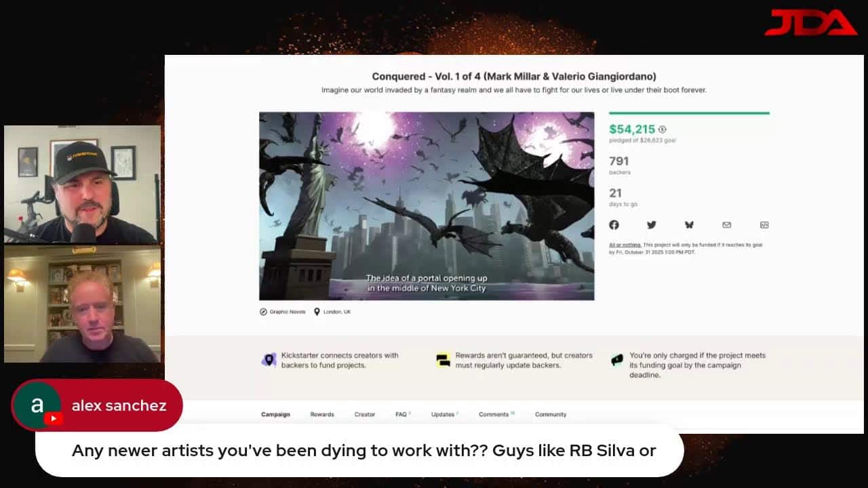
Task: View the Updates tab
Action: 444,414
